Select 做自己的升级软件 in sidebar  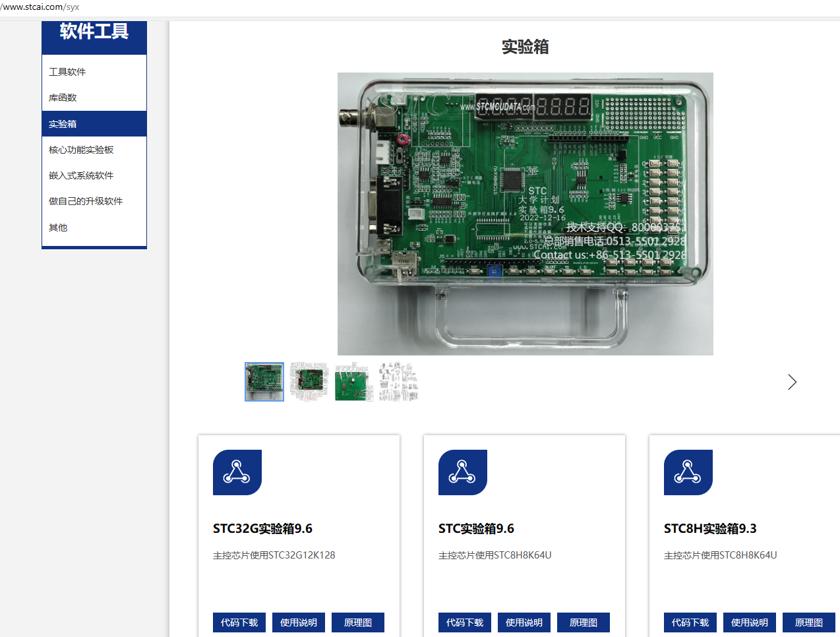(x=94, y=201)
